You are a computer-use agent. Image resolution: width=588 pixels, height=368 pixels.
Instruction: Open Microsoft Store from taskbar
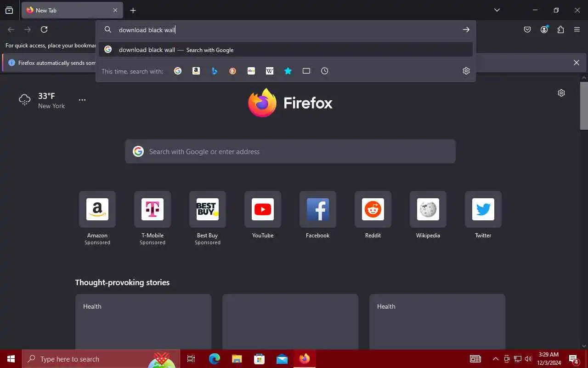pos(260,359)
